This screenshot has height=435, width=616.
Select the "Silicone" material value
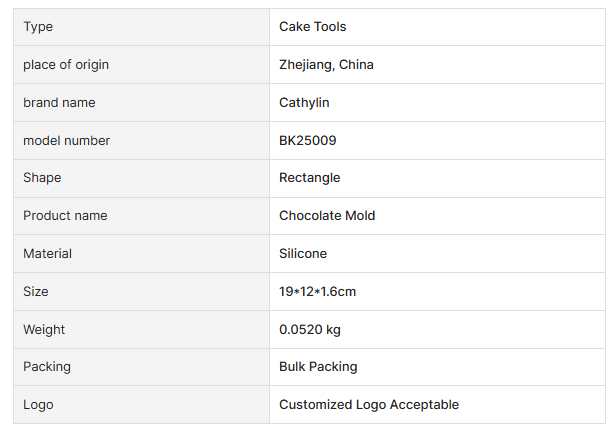pos(303,254)
